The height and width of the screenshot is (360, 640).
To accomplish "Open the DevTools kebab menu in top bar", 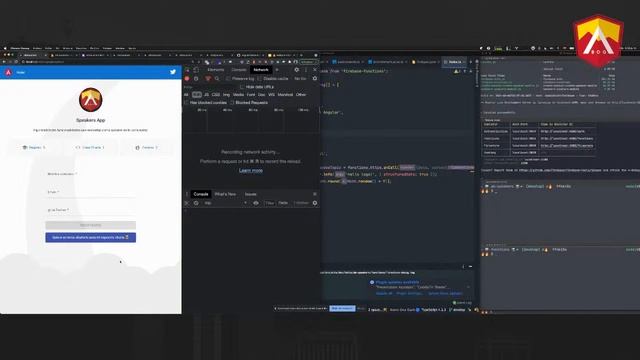I will click(x=306, y=70).
